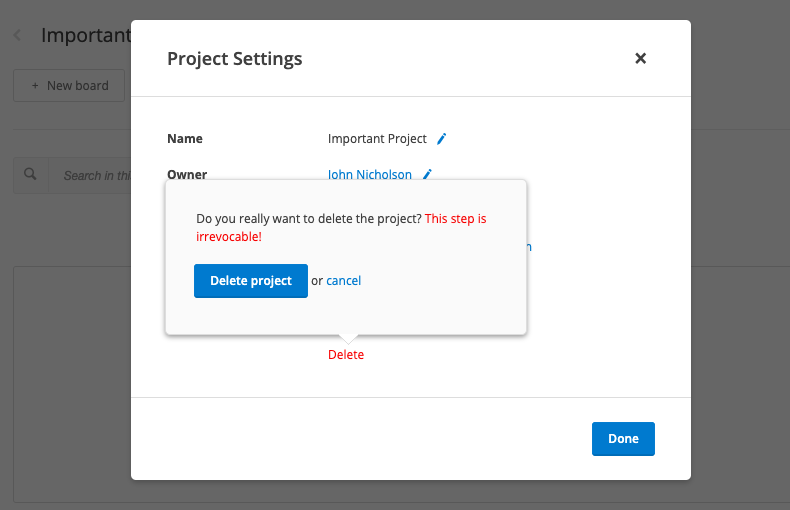Viewport: 790px width, 510px height.
Task: Confirm with the Delete project button
Action: click(251, 281)
